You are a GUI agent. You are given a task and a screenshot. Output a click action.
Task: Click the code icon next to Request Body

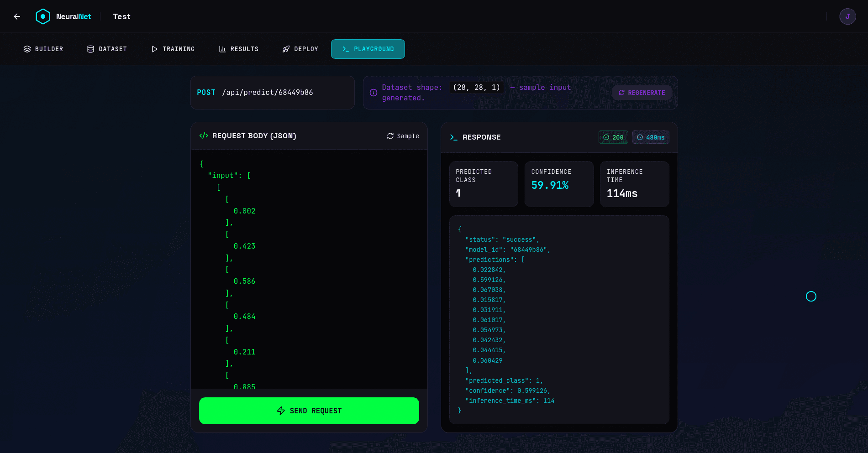[204, 136]
